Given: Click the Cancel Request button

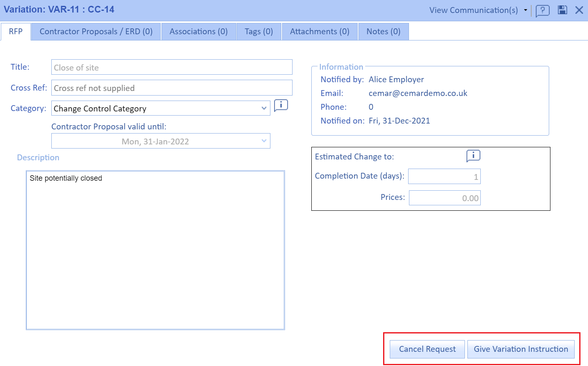Looking at the screenshot, I should coord(427,349).
